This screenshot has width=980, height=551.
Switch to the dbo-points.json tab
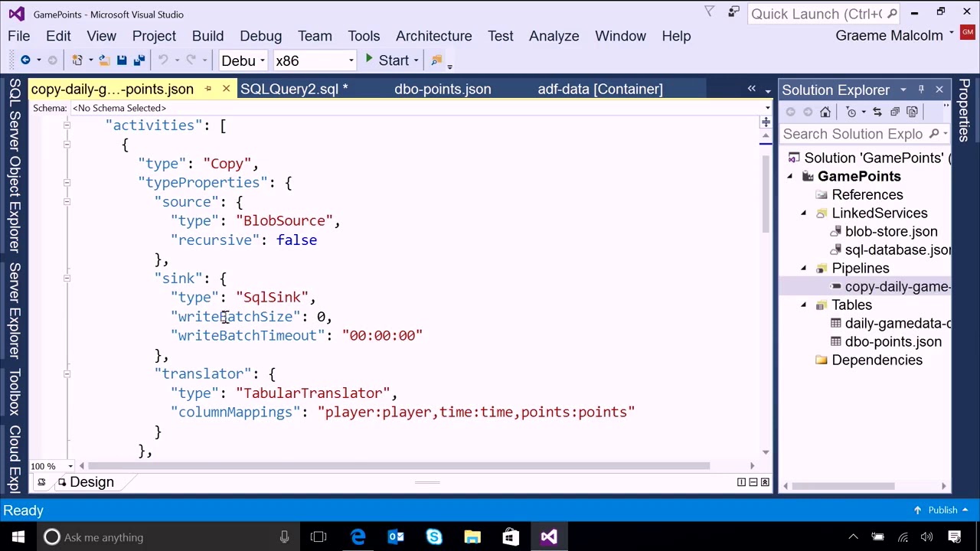point(443,90)
